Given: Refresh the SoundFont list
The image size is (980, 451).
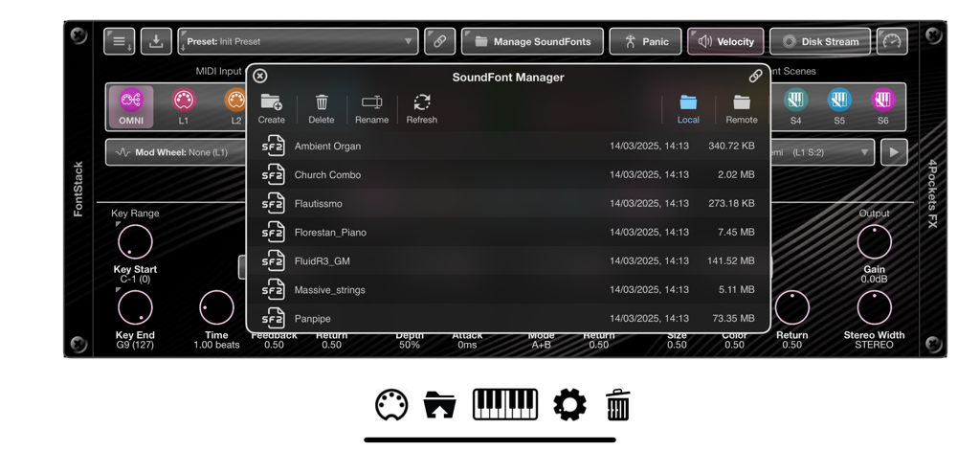Looking at the screenshot, I should click(422, 109).
